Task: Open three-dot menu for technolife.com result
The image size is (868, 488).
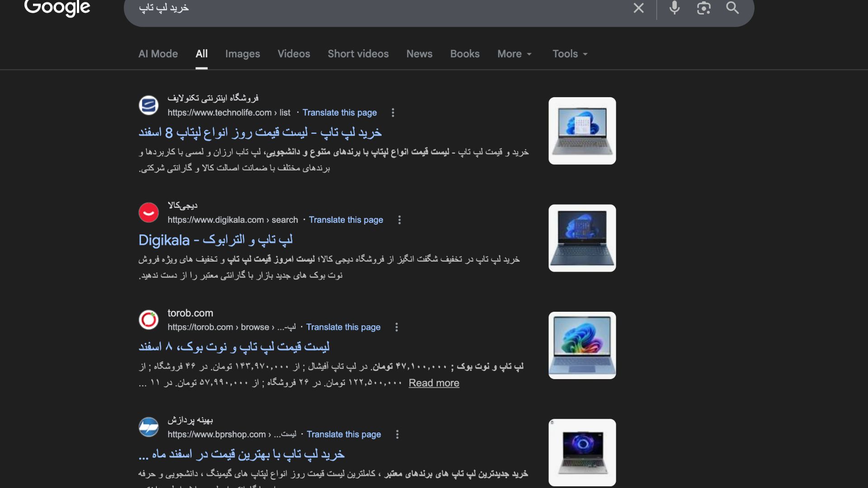Action: click(393, 113)
